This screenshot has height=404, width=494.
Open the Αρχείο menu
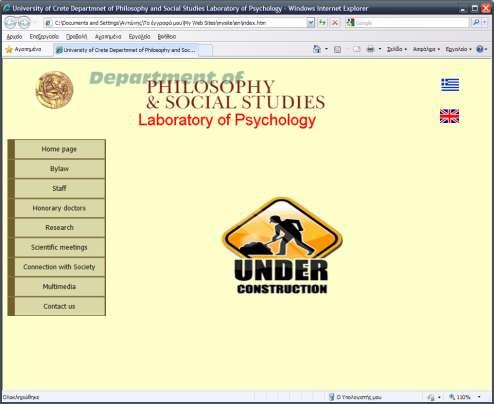(x=14, y=37)
